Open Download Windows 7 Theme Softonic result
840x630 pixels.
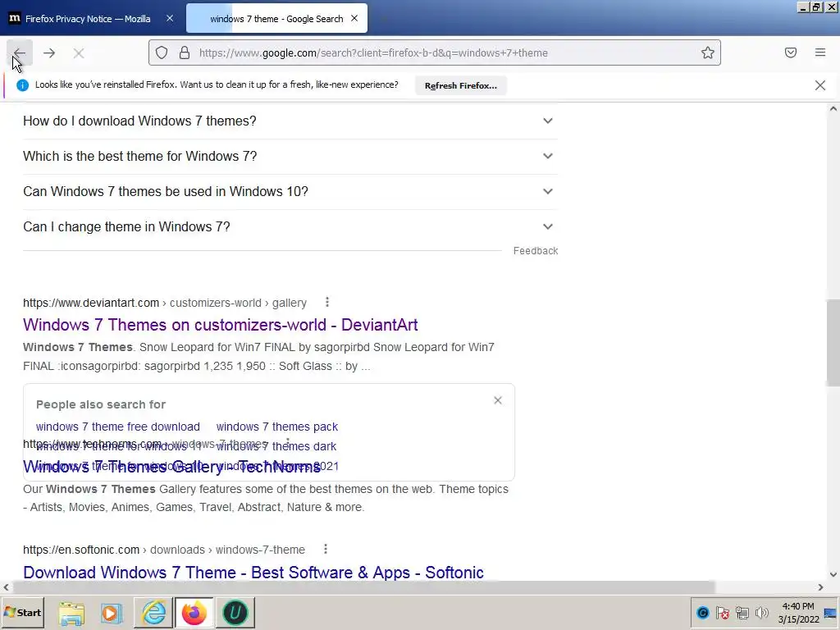coord(253,572)
